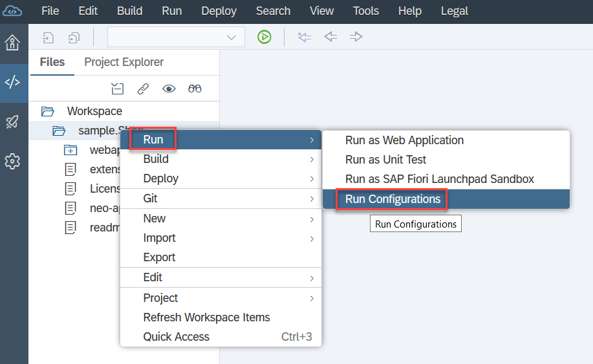Select the sample project folder
The height and width of the screenshot is (364, 593).
click(x=99, y=131)
